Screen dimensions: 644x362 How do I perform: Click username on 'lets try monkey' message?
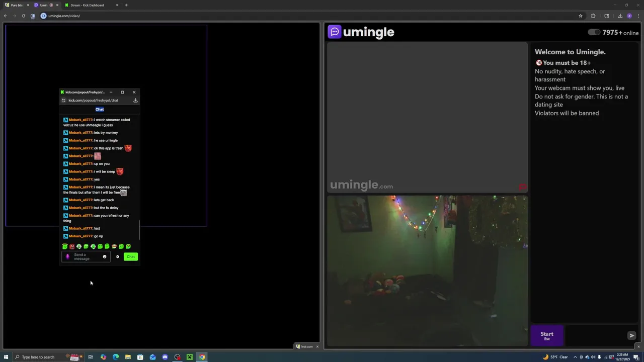click(80, 133)
